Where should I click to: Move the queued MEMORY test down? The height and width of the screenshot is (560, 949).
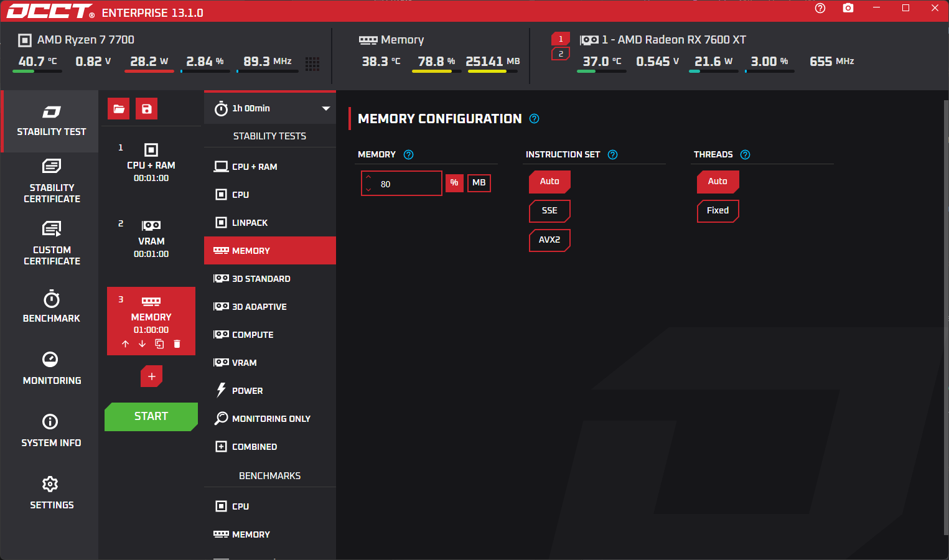143,344
